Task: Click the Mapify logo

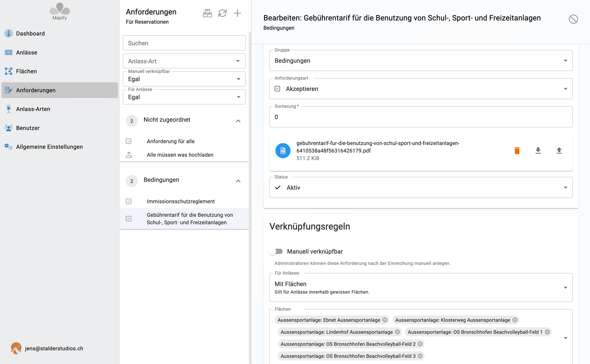Action: [x=60, y=11]
